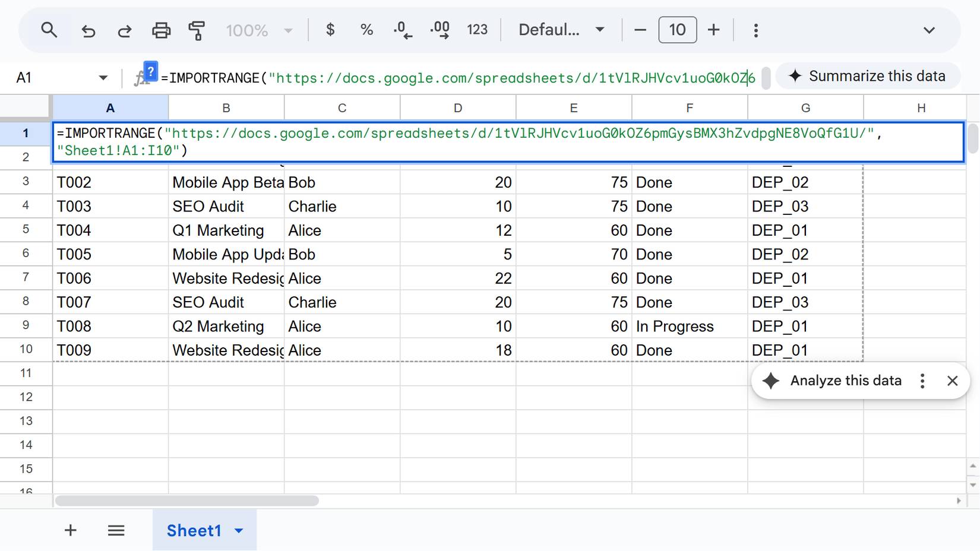Undo the last action
The height and width of the screenshot is (551, 980).
(x=88, y=30)
